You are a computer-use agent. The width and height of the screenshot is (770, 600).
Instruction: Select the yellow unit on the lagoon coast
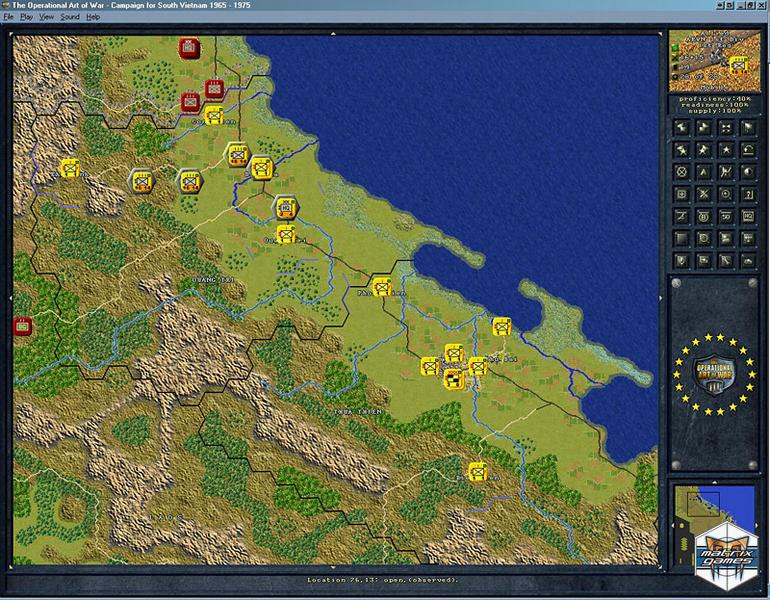[x=501, y=327]
